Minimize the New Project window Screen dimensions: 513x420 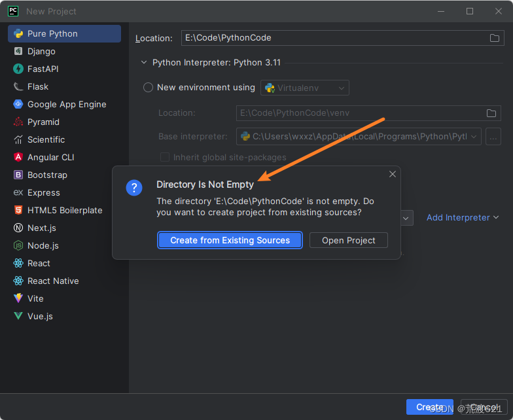click(441, 11)
